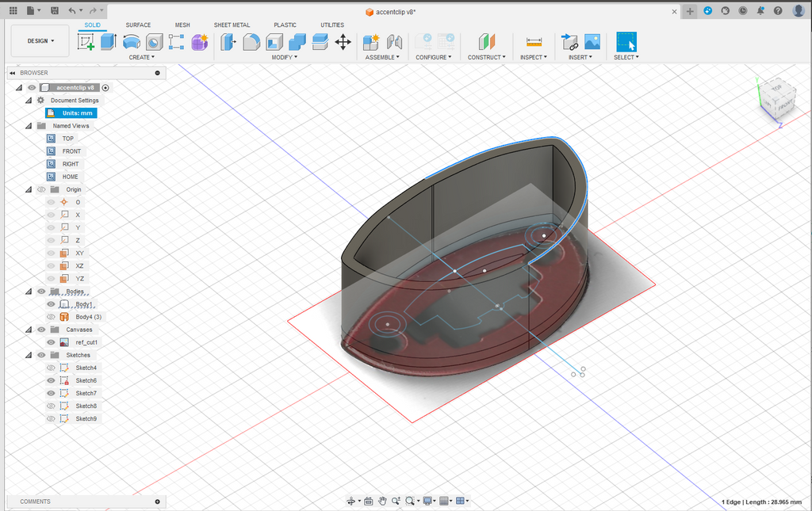Select the FRONT named view
The height and width of the screenshot is (511, 812).
[x=71, y=151]
